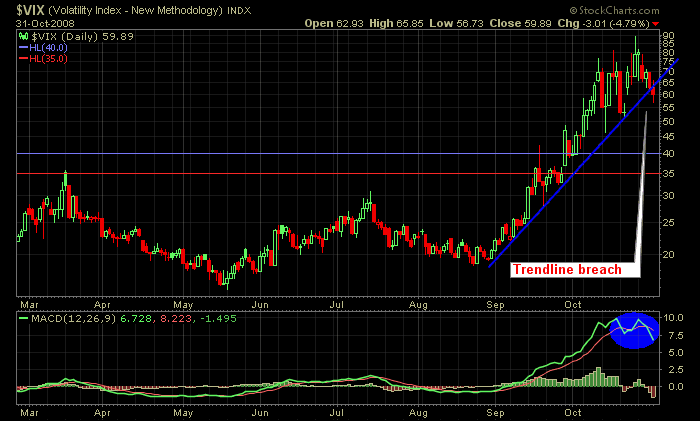The height and width of the screenshot is (421, 700).
Task: Click the 50 label on price axis
Action: click(x=668, y=121)
